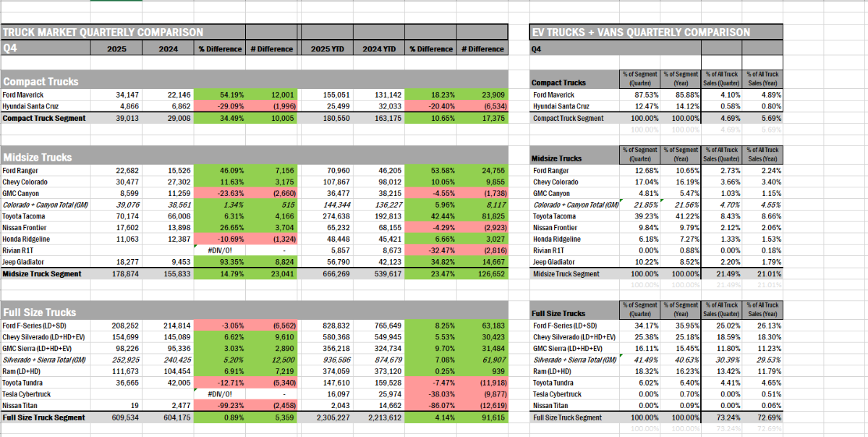Click the TRUCK MARKET QUARTERLY COMPARISON title cell
The width and height of the screenshot is (868, 437).
tap(103, 33)
